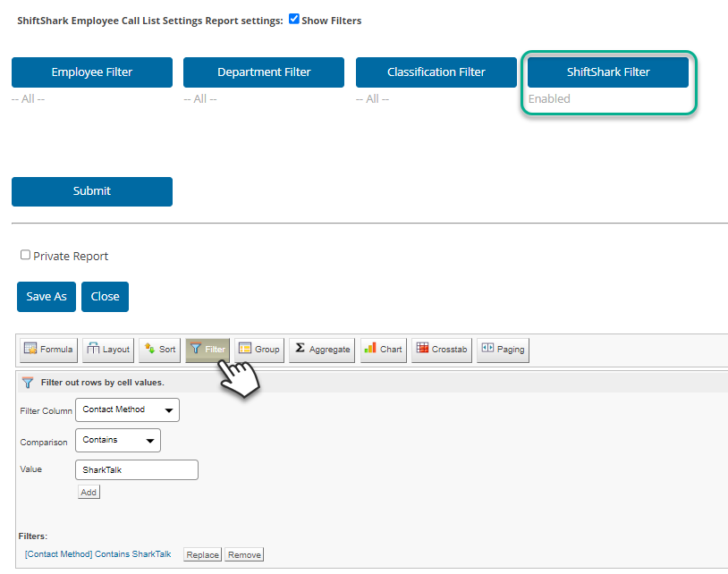The width and height of the screenshot is (728, 574).
Task: Click the Replace button for the filter
Action: tap(202, 555)
